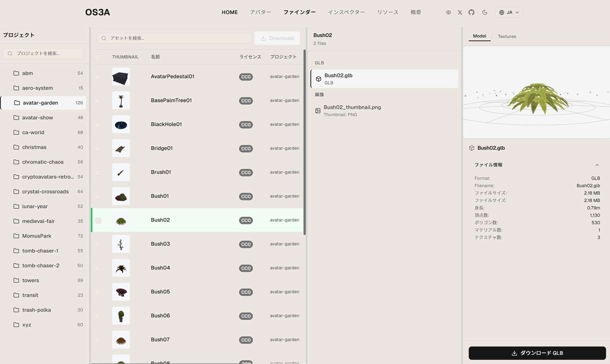Open the medieval-fair project folder

[x=38, y=221]
